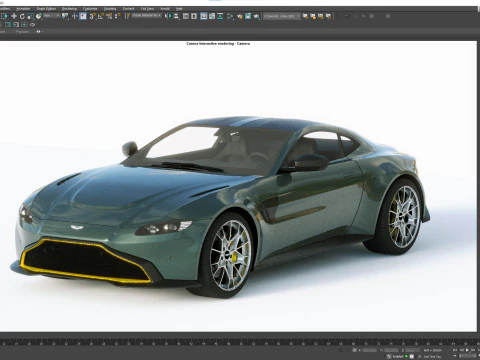Open the Rendered Frame Window
Screen dimensions: 480x360
tap(248, 16)
